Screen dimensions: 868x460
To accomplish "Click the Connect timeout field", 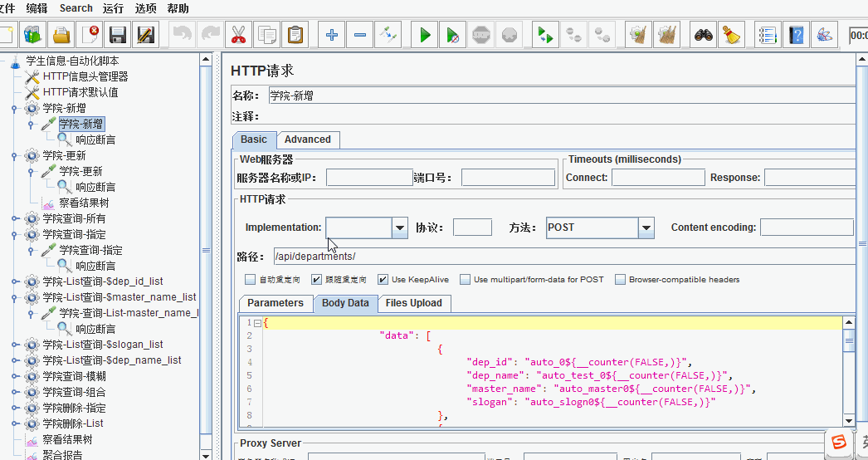I will click(658, 178).
